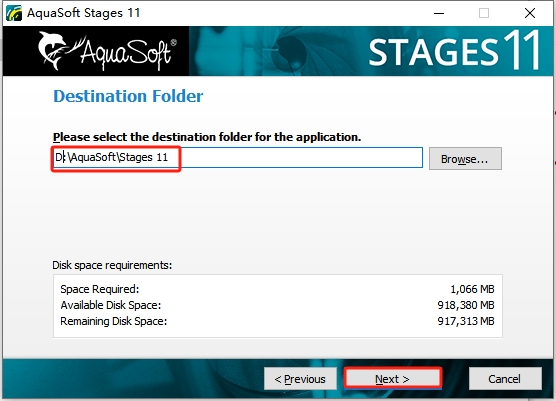Click the "918,380 MB" value
The image size is (556, 401).
(466, 305)
